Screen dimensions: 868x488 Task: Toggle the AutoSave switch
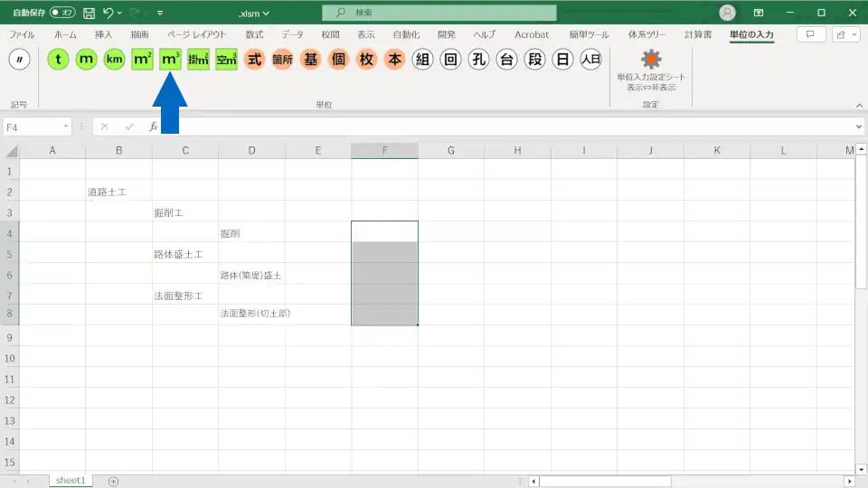62,13
